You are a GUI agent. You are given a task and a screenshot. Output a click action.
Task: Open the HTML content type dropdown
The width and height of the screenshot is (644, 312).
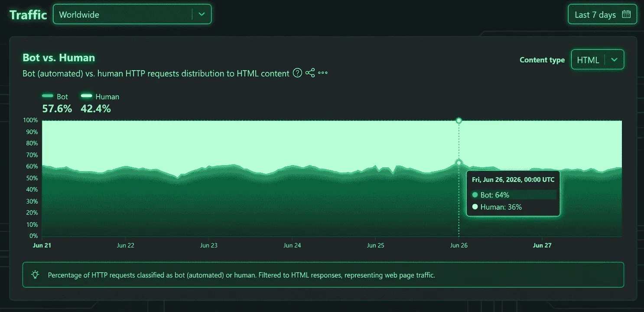598,60
